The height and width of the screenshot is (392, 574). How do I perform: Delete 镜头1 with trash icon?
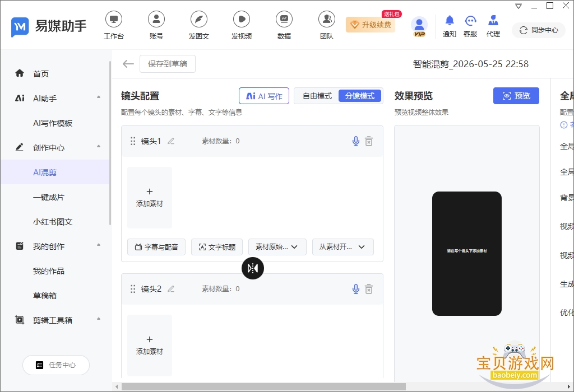pyautogui.click(x=369, y=141)
